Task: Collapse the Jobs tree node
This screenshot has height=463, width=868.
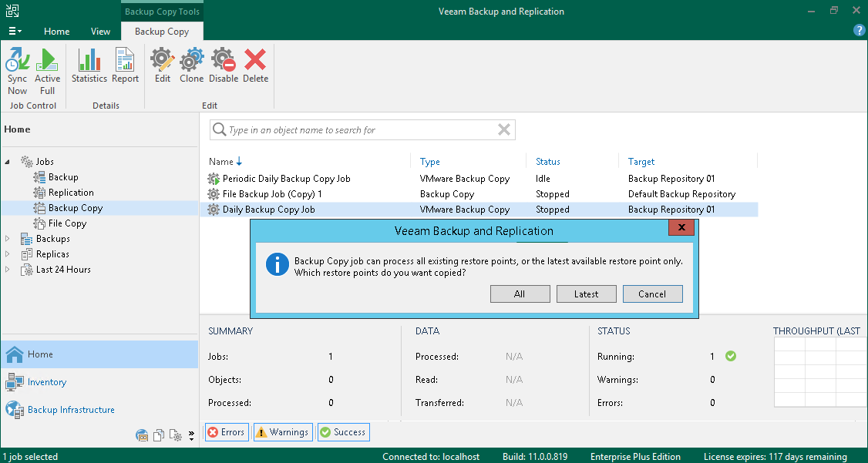Action: coord(8,162)
